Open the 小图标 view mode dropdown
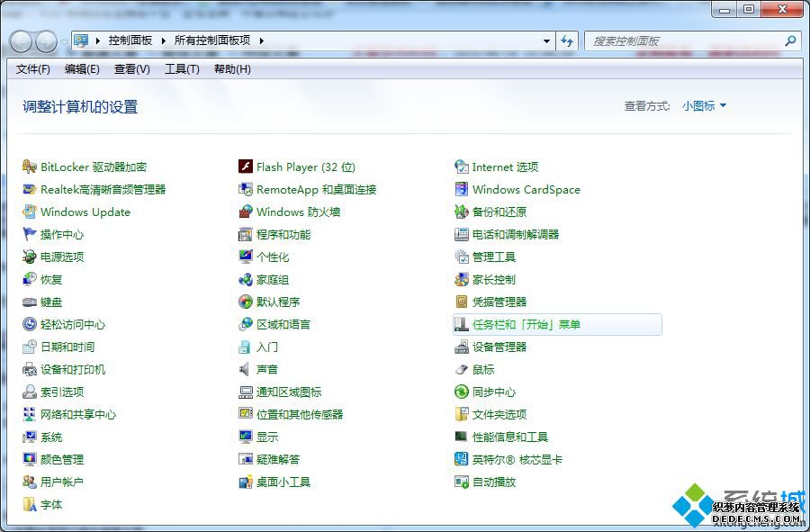The image size is (810, 532). 704,106
